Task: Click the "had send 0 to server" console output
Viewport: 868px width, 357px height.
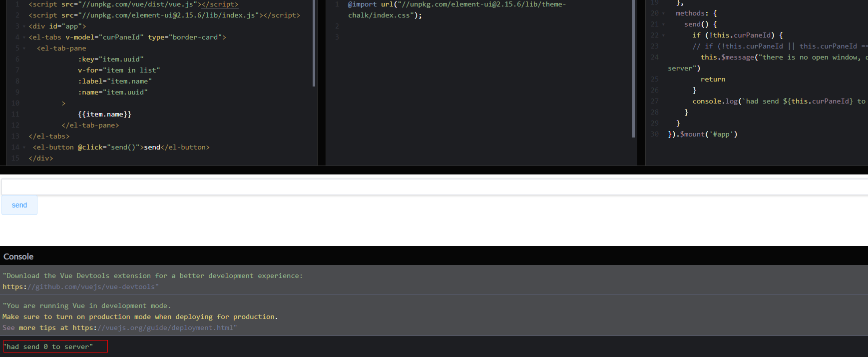Action: 48,346
